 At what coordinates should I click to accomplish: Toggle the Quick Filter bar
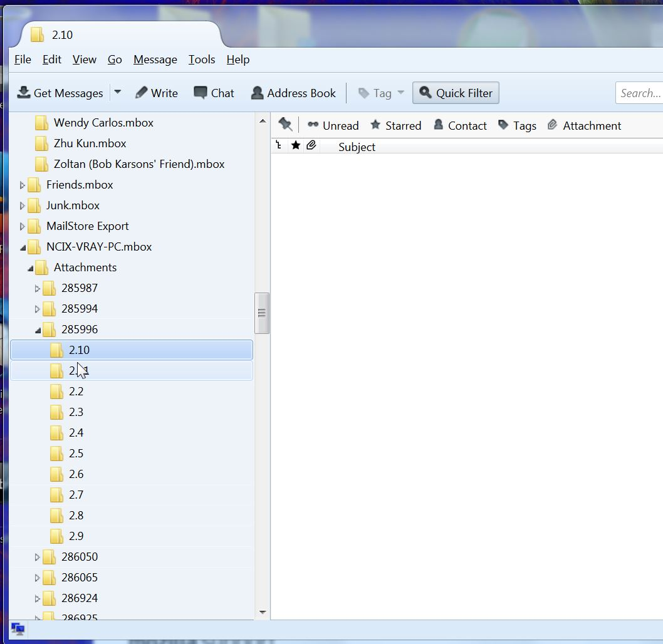click(x=456, y=93)
